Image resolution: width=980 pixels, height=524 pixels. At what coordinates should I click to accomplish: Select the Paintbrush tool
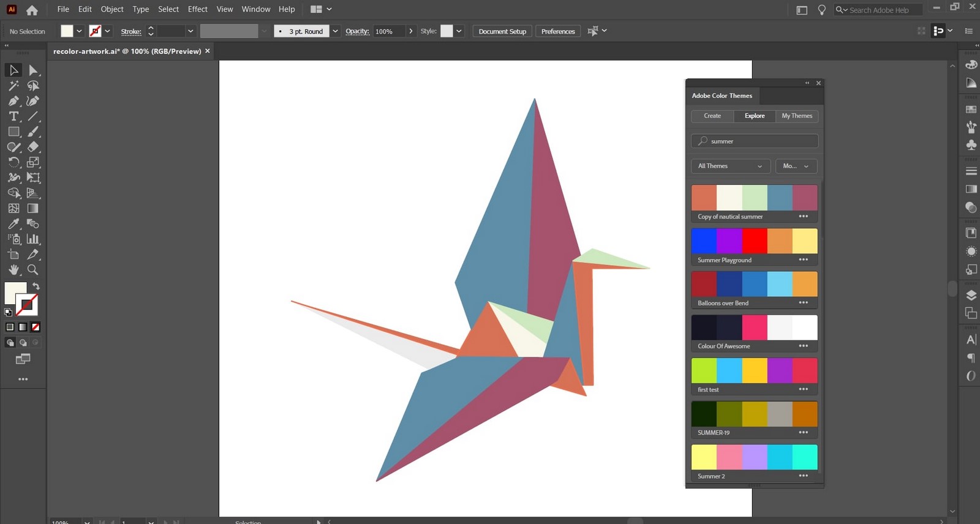tap(33, 132)
